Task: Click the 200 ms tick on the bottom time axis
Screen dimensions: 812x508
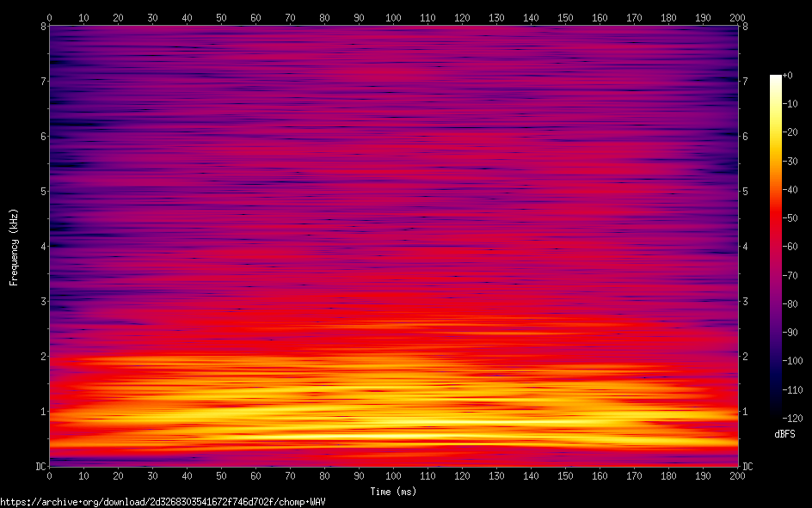Action: click(737, 475)
